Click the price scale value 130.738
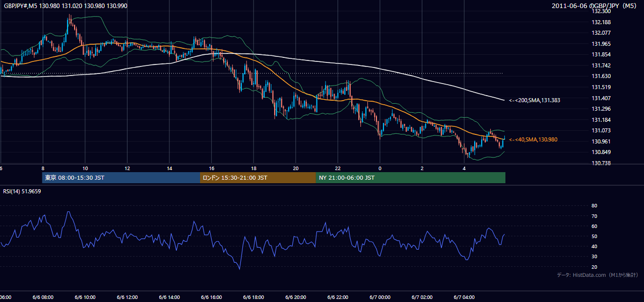Image resolution: width=644 pixels, height=302 pixels. click(x=601, y=163)
